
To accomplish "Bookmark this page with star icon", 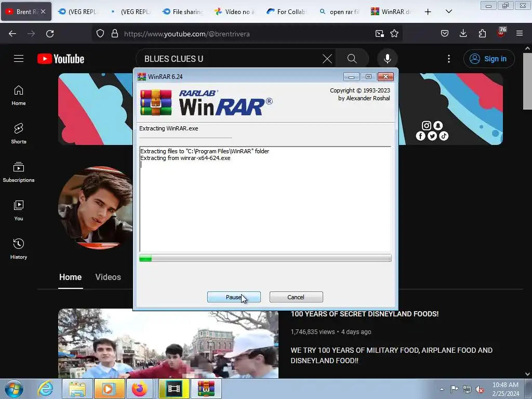I will pos(394,34).
